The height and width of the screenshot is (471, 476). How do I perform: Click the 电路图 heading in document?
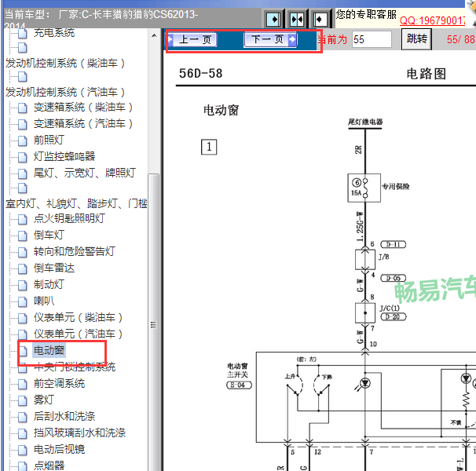[x=427, y=74]
